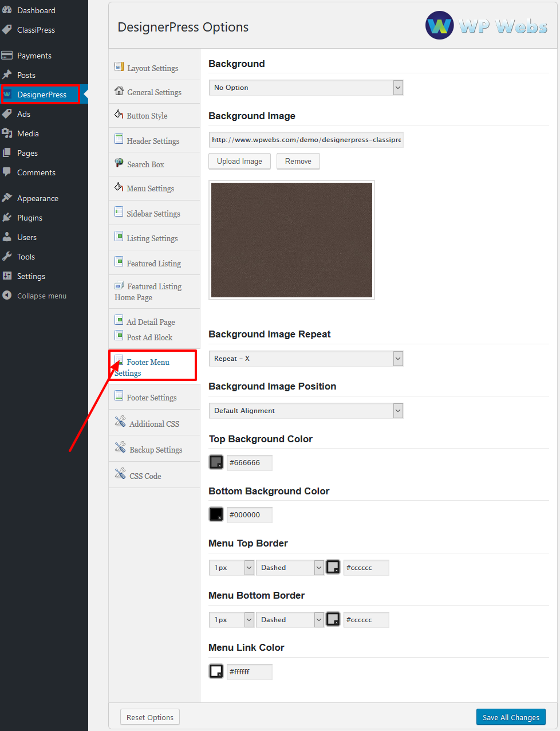
Task: Click the #ffffff color value field
Action: coord(250,672)
